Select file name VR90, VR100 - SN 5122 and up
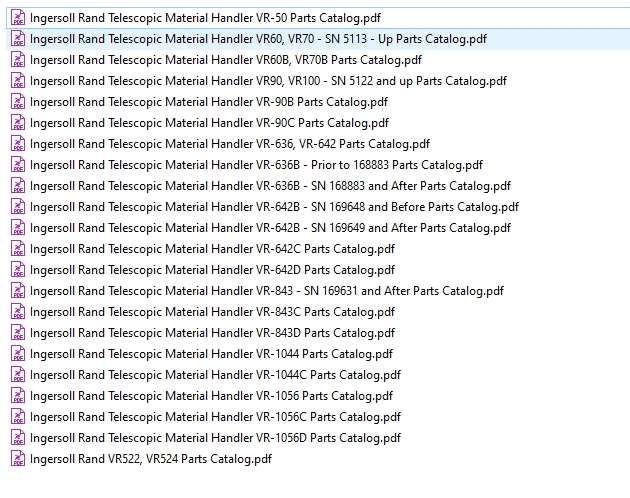The image size is (630, 498). (x=268, y=81)
